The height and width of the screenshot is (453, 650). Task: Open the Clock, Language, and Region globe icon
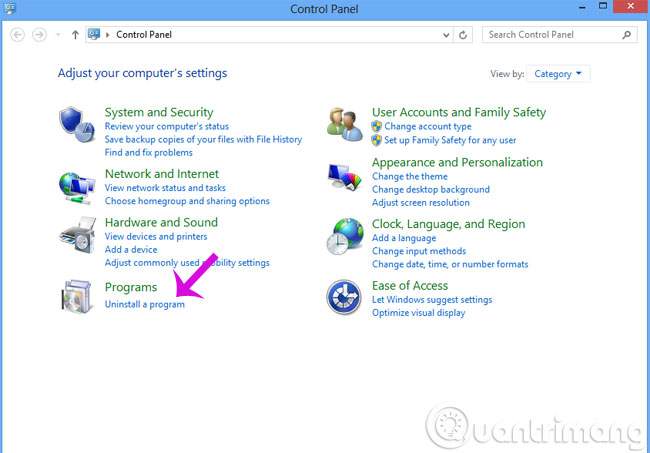pyautogui.click(x=345, y=236)
